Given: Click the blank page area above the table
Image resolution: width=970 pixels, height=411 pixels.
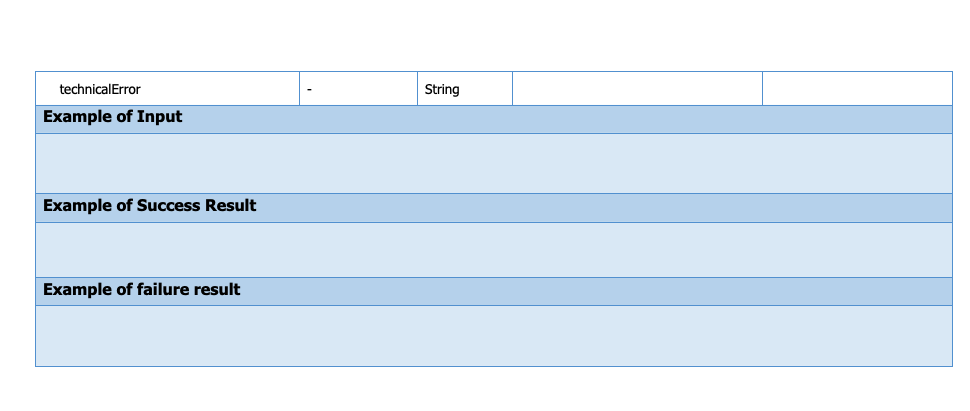Looking at the screenshot, I should coord(485,35).
